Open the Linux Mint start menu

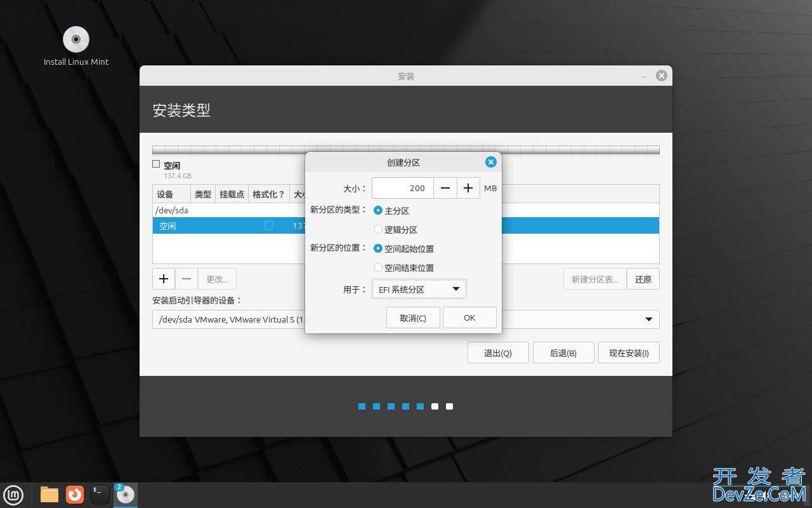pyautogui.click(x=14, y=494)
